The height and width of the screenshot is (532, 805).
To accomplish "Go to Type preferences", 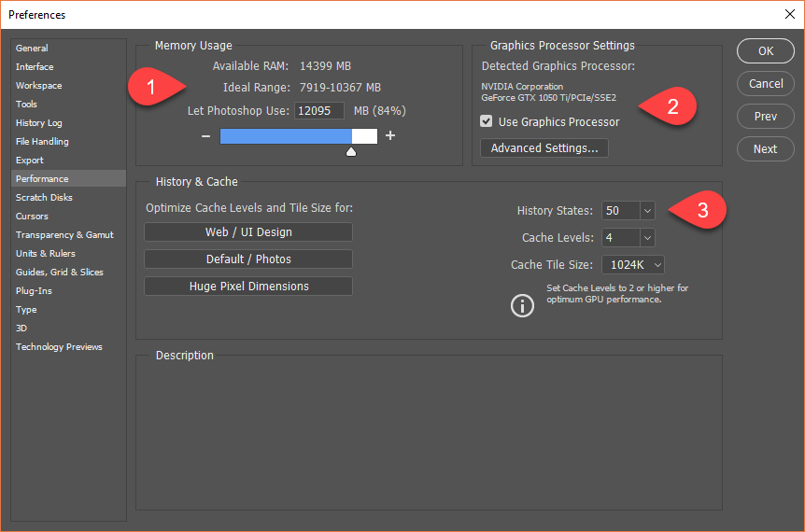I will click(68, 310).
